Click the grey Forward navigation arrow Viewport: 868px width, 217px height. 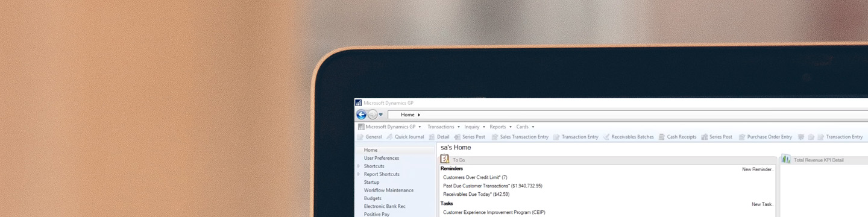(373, 115)
